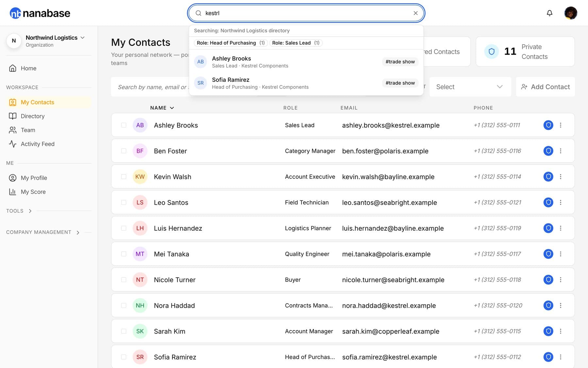Screen dimensions: 588x368
Task: Clear the search field with the X icon
Action: tap(416, 13)
